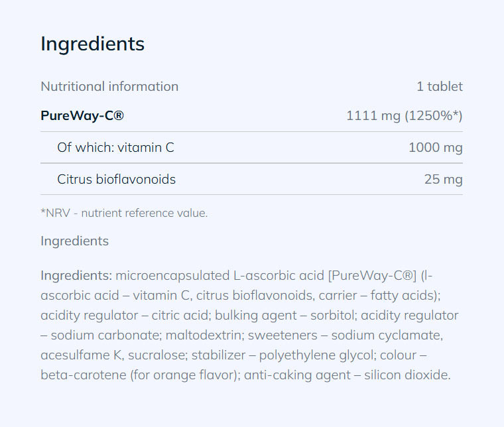504x427 pixels.
Task: Select the Citrus bioflavonoids row label
Action: click(116, 179)
